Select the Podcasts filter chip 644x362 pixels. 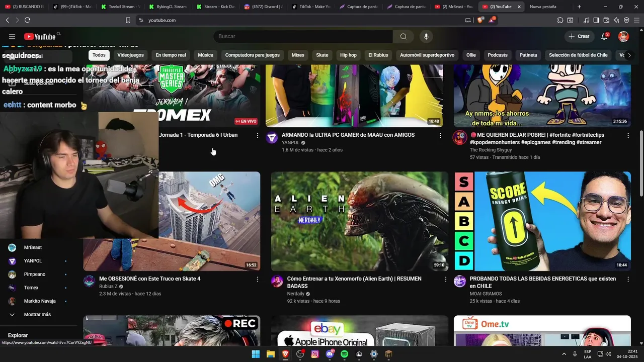coord(498,55)
